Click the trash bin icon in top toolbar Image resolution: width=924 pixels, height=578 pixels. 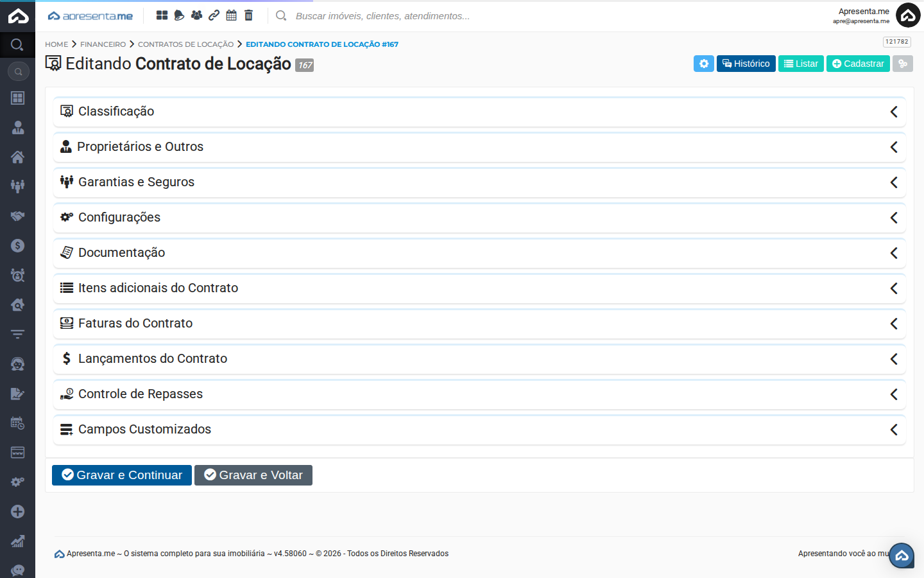click(x=249, y=15)
